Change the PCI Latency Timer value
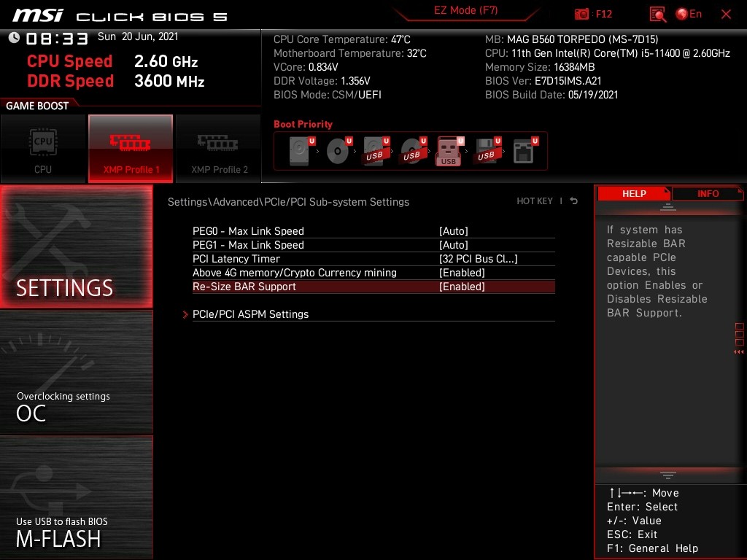The image size is (747, 560). click(x=478, y=259)
